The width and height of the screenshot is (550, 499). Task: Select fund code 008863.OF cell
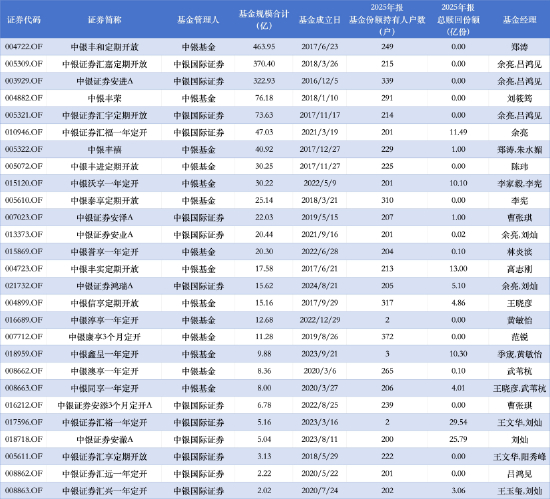click(x=24, y=490)
